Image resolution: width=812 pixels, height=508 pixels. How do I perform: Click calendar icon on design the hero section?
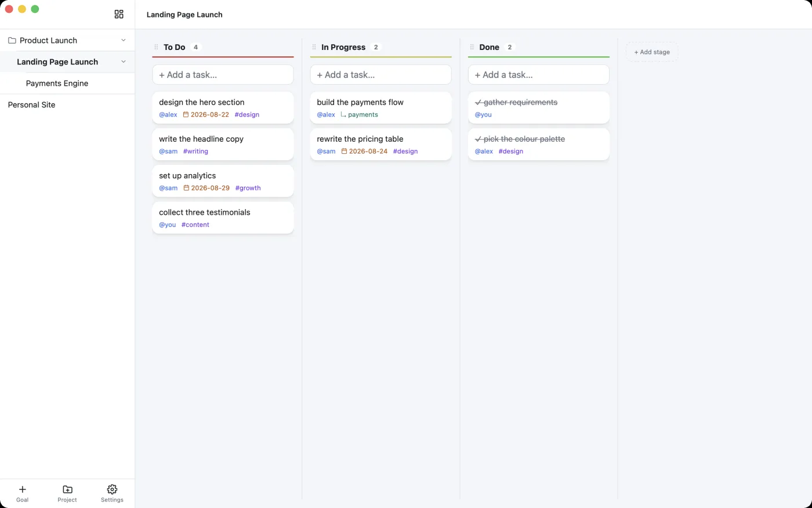(186, 114)
